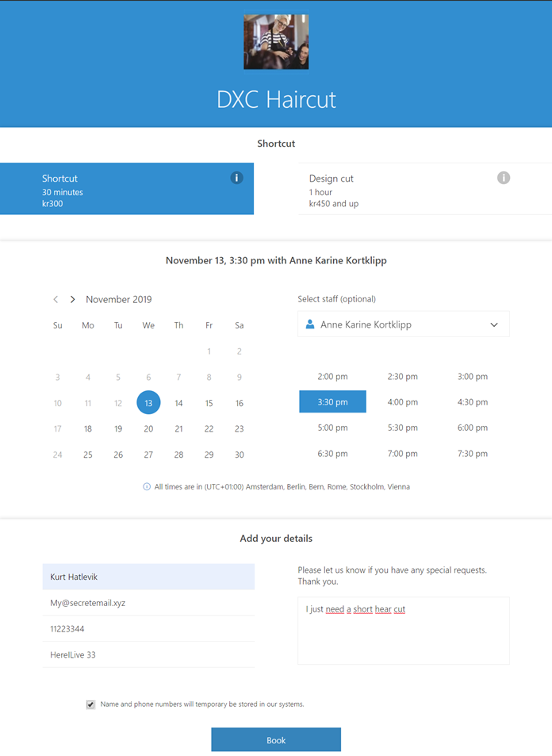
Task: Open the Select staff dropdown
Action: [403, 324]
